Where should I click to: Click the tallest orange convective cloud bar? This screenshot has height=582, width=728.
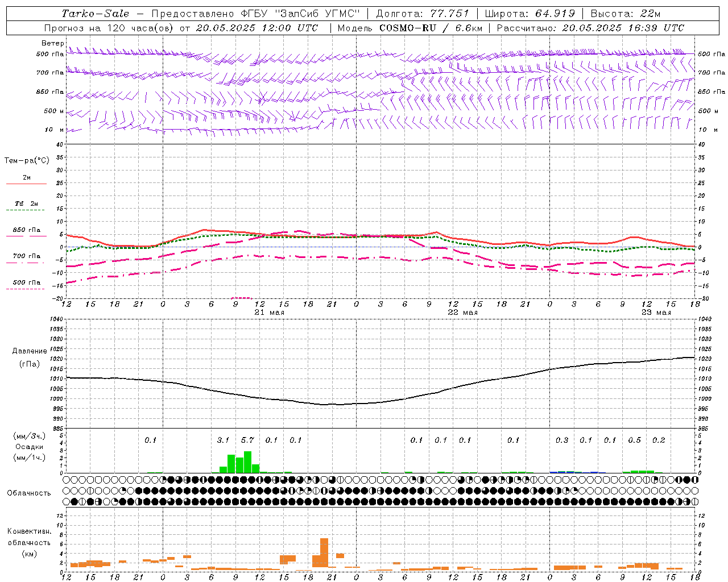pos(324,552)
